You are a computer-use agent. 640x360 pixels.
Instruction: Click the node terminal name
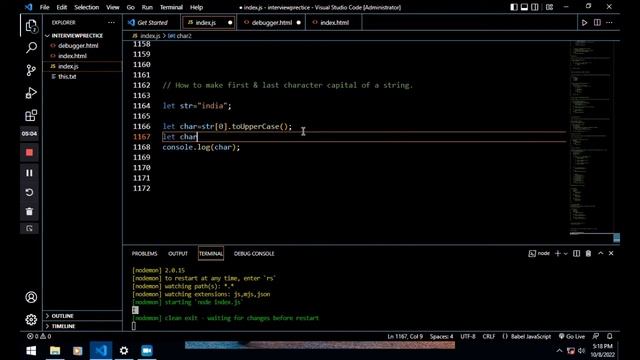[539, 253]
